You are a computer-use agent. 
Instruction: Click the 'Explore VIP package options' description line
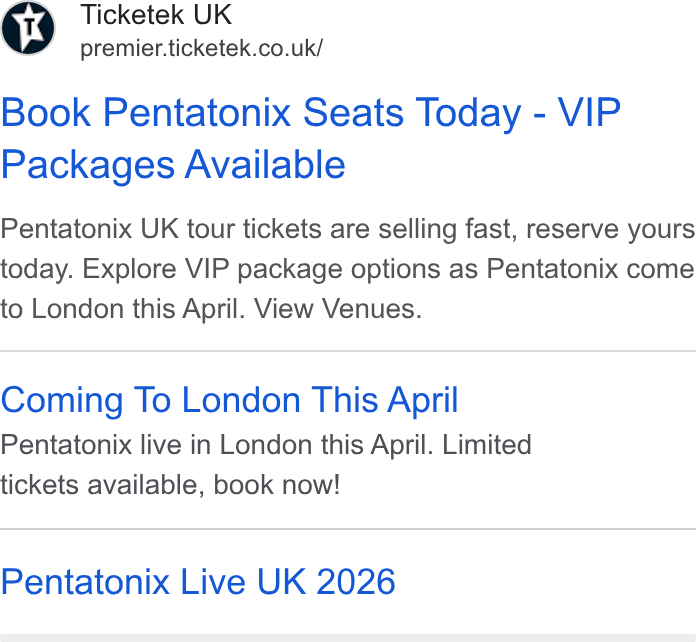pyautogui.click(x=348, y=269)
